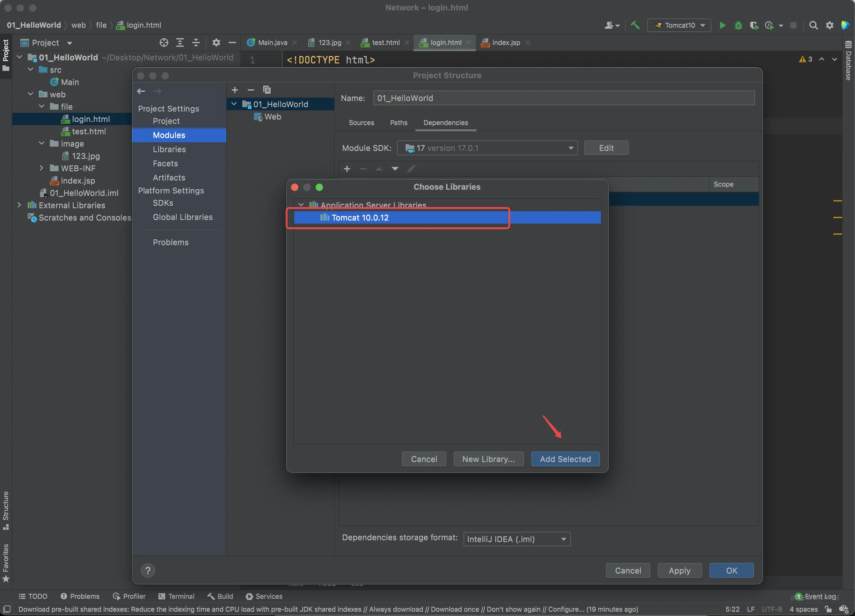Click the Search Everywhere magnifier icon

pos(813,25)
